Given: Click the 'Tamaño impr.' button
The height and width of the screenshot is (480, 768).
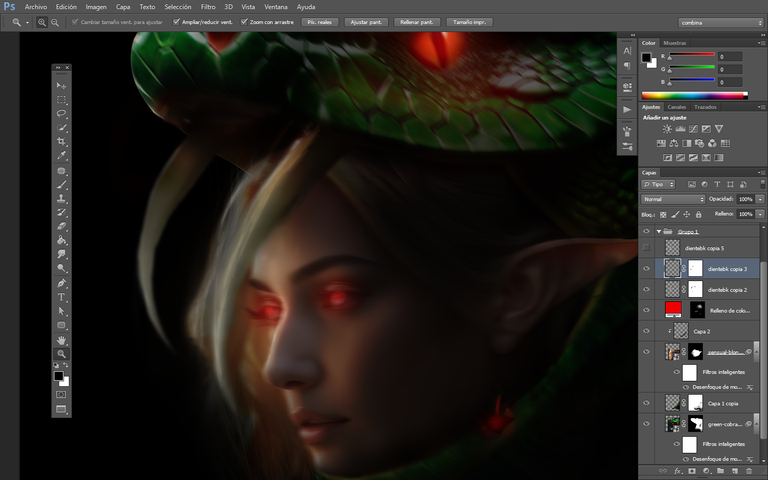Looking at the screenshot, I should point(469,22).
